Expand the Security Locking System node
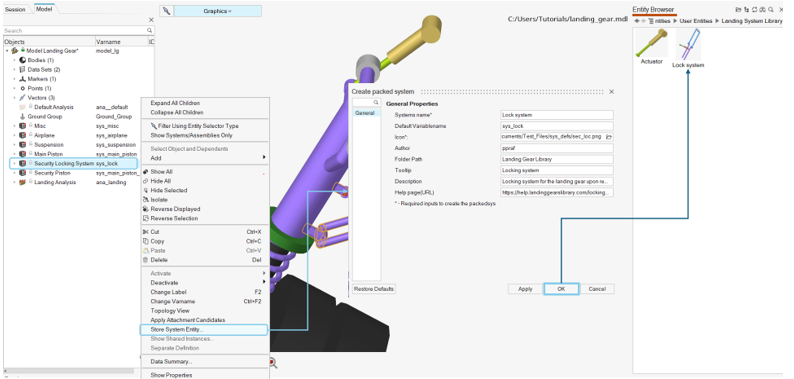The image size is (794, 379). click(x=15, y=164)
